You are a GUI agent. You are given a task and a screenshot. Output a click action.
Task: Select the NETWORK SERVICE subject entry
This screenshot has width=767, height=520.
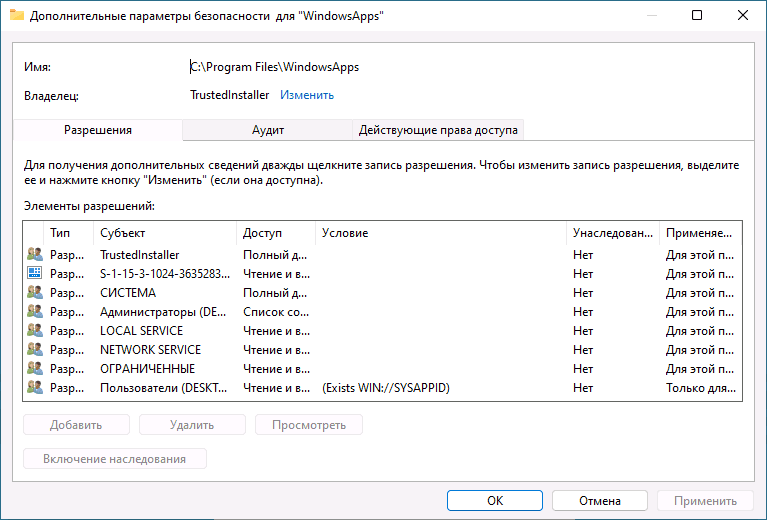click(150, 350)
